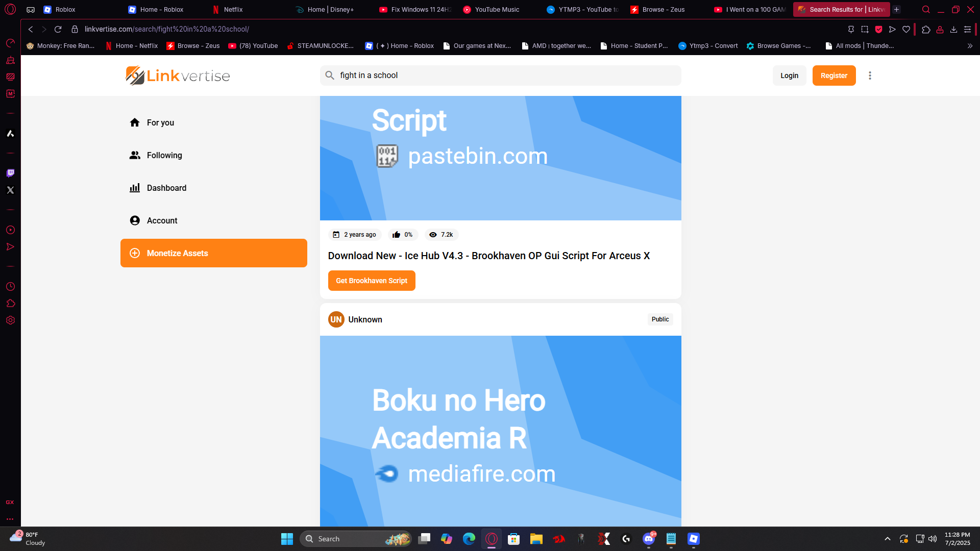Click the Monetize Assets button
This screenshot has height=551, width=980.
tap(214, 253)
